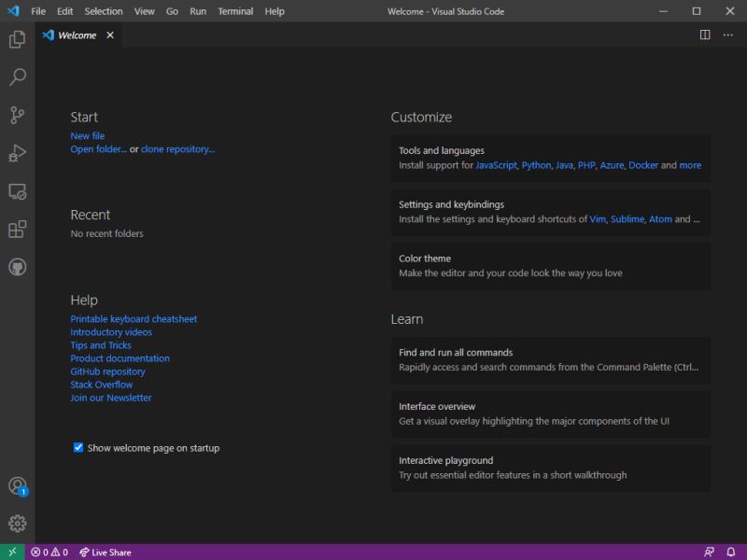Open the Search panel
This screenshot has height=560, width=747.
tap(17, 77)
